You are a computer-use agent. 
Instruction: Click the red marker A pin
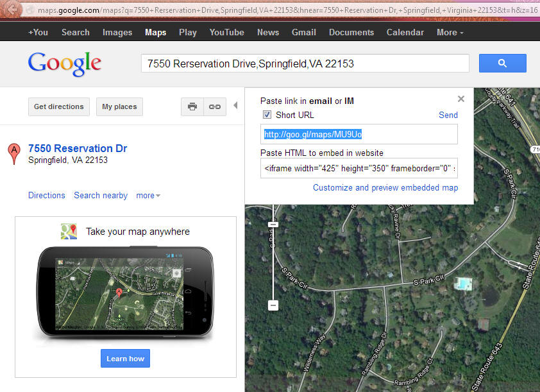(14, 153)
